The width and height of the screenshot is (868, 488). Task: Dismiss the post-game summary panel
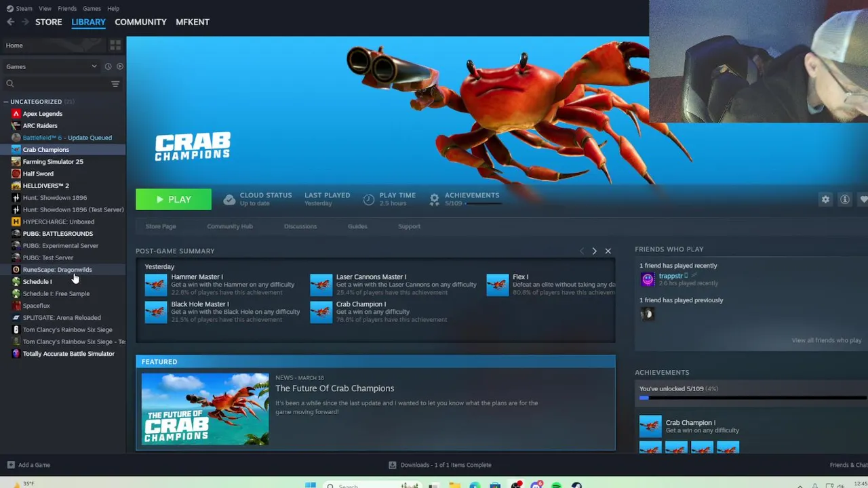pyautogui.click(x=608, y=251)
